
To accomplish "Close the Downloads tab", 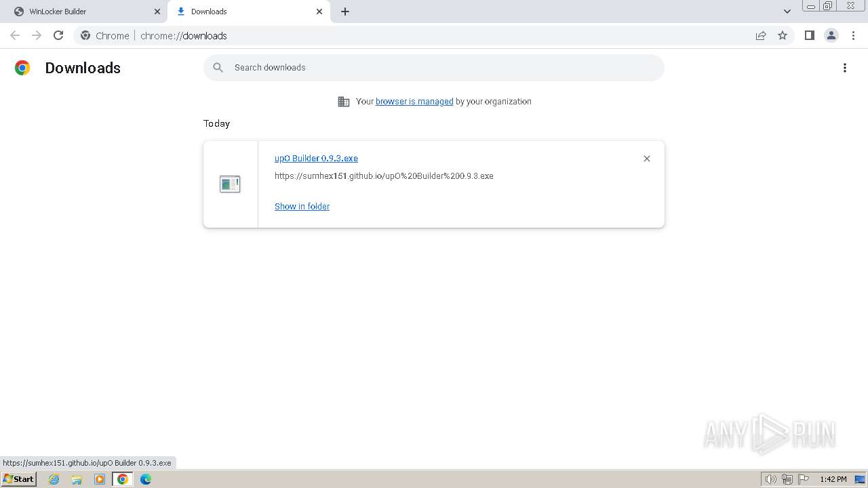I will [x=319, y=12].
